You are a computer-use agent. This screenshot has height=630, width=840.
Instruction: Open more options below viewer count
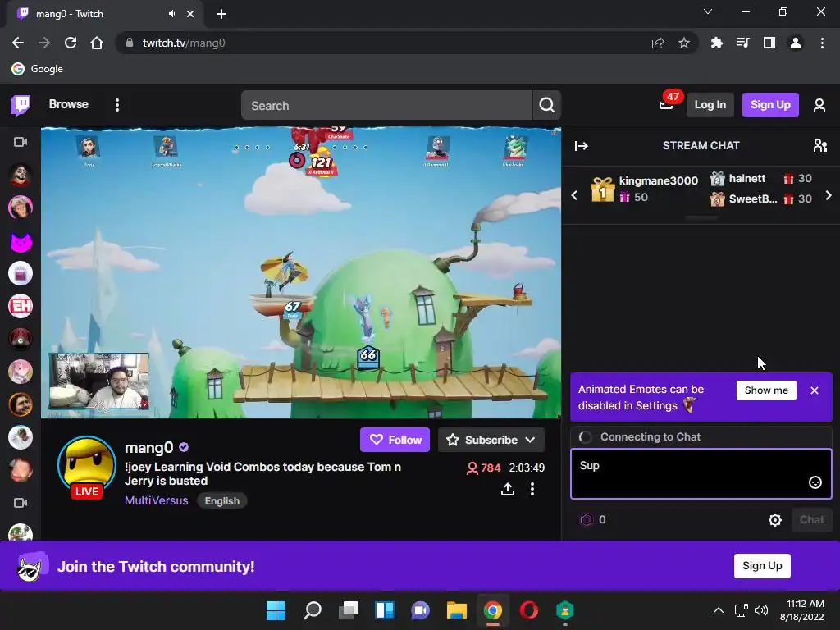pos(532,489)
